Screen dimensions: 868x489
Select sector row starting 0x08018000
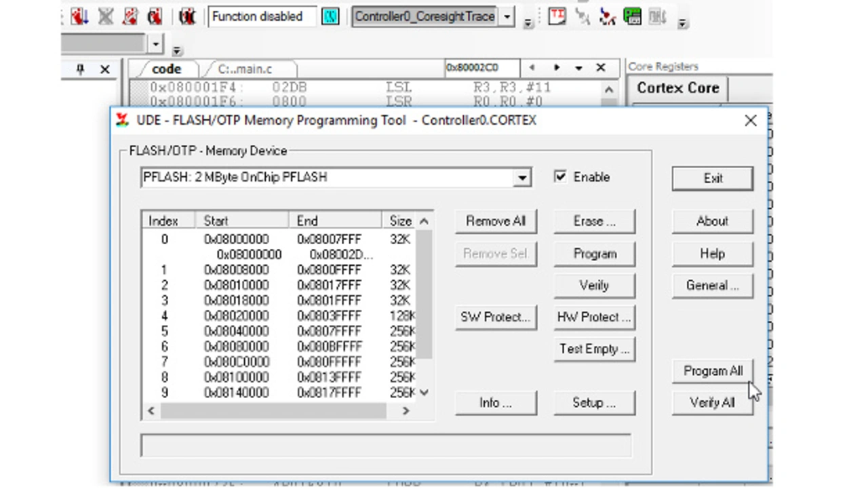[279, 300]
